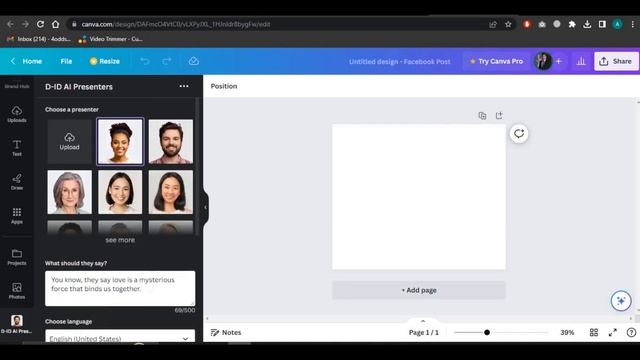Select the long black hair presenter
This screenshot has width=640, height=360.
click(171, 192)
